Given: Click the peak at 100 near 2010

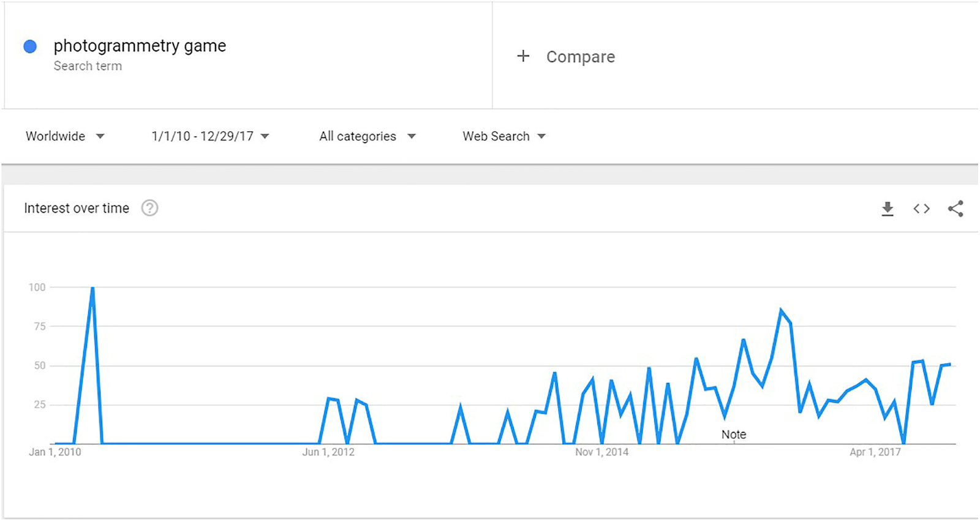Looking at the screenshot, I should [92, 288].
